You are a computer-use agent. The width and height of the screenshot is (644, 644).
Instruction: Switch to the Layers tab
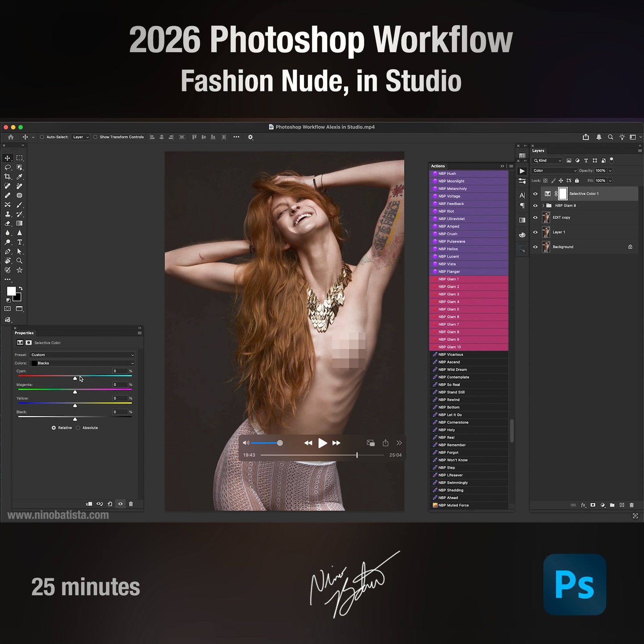pos(537,151)
